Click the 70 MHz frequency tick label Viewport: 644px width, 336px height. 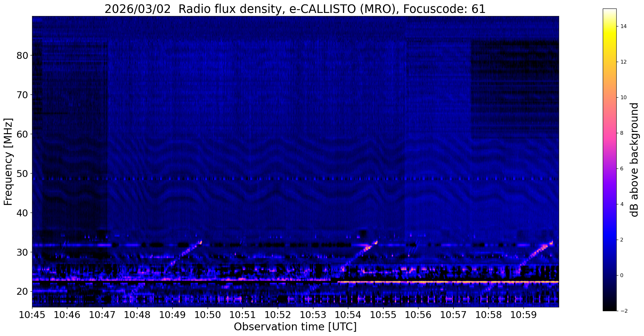(22, 95)
